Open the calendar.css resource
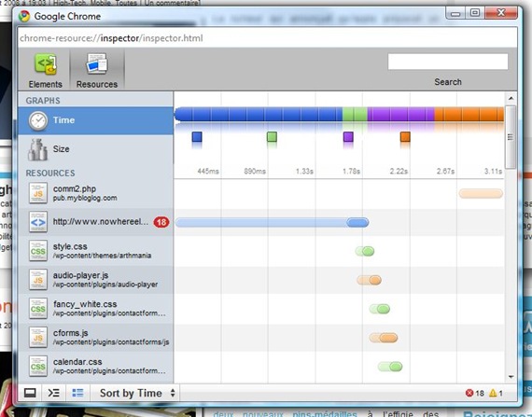 pos(96,366)
